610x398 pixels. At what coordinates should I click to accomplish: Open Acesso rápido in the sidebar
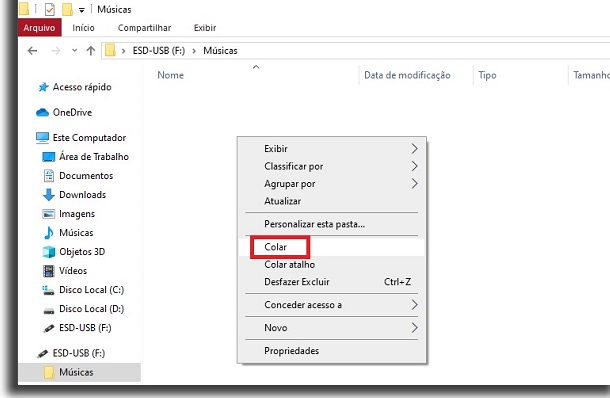(x=82, y=87)
